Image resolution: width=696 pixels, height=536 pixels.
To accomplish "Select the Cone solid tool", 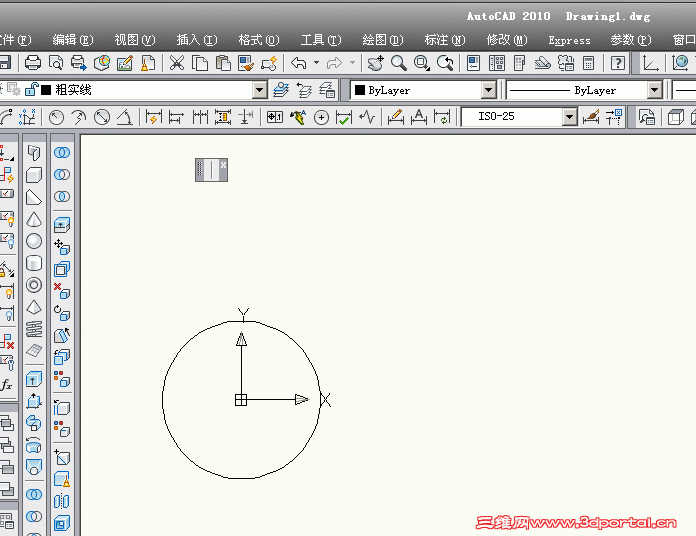I will (x=34, y=220).
